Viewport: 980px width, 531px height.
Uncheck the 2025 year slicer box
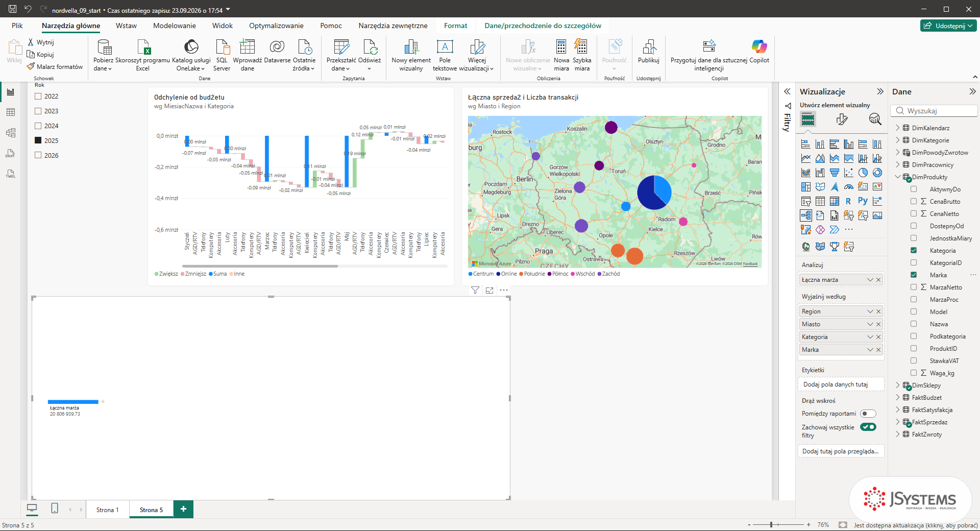pos(38,140)
